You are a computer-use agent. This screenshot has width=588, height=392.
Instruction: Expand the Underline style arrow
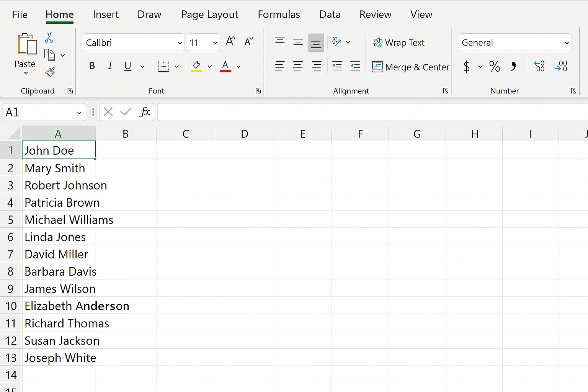(142, 67)
